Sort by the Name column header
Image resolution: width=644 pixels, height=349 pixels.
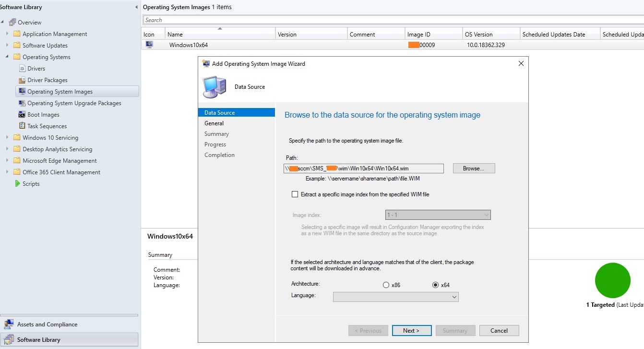[220, 34]
